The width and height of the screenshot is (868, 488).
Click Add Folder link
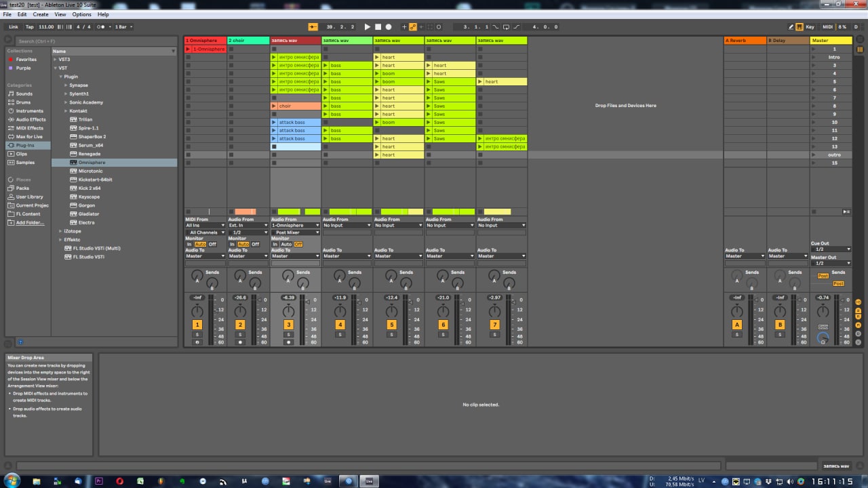point(30,222)
